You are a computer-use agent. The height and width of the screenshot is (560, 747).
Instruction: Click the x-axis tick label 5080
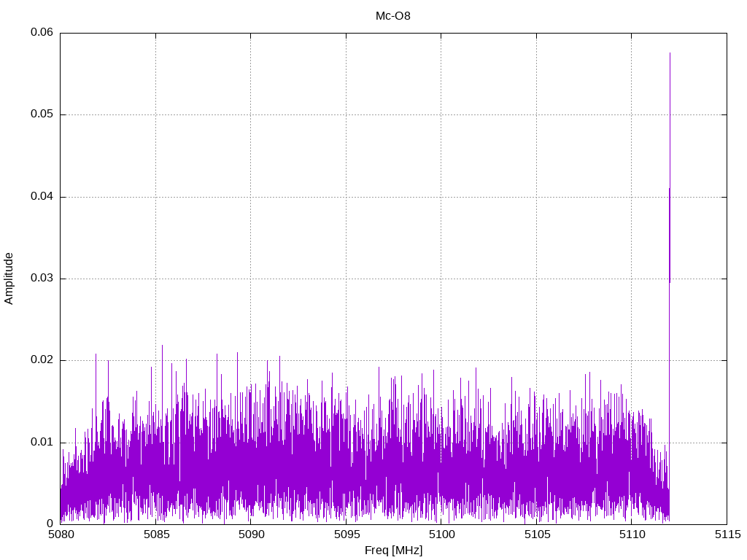(61, 534)
